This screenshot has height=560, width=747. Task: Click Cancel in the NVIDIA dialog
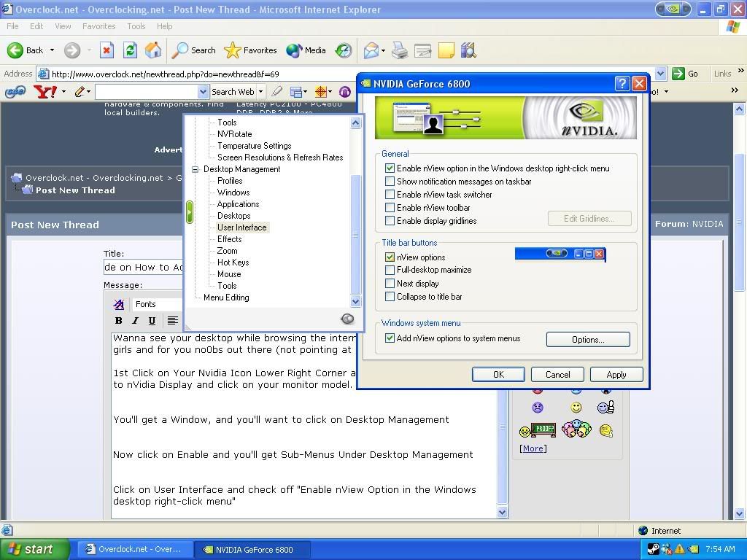(557, 374)
